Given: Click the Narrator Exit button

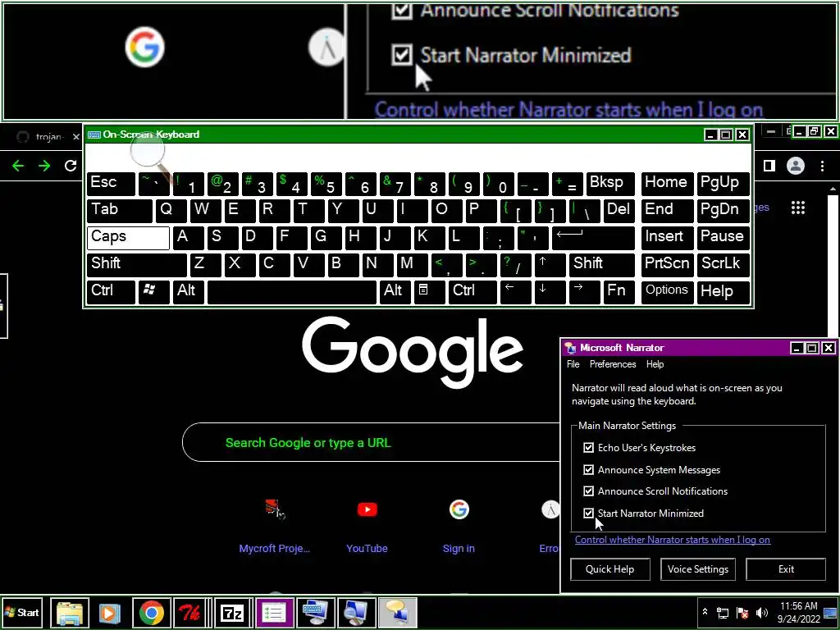Looking at the screenshot, I should point(786,569).
